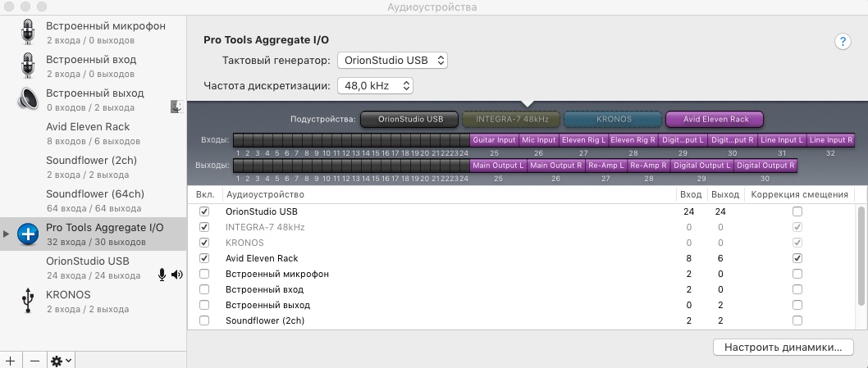Click the device table vertical scrollbar
The width and height of the screenshot is (868, 368).
[x=861, y=256]
